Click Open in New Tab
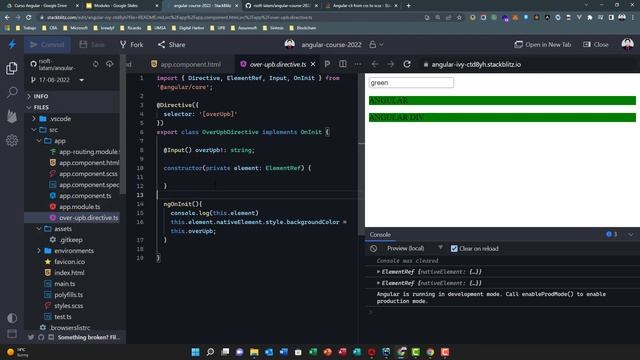 click(x=542, y=44)
